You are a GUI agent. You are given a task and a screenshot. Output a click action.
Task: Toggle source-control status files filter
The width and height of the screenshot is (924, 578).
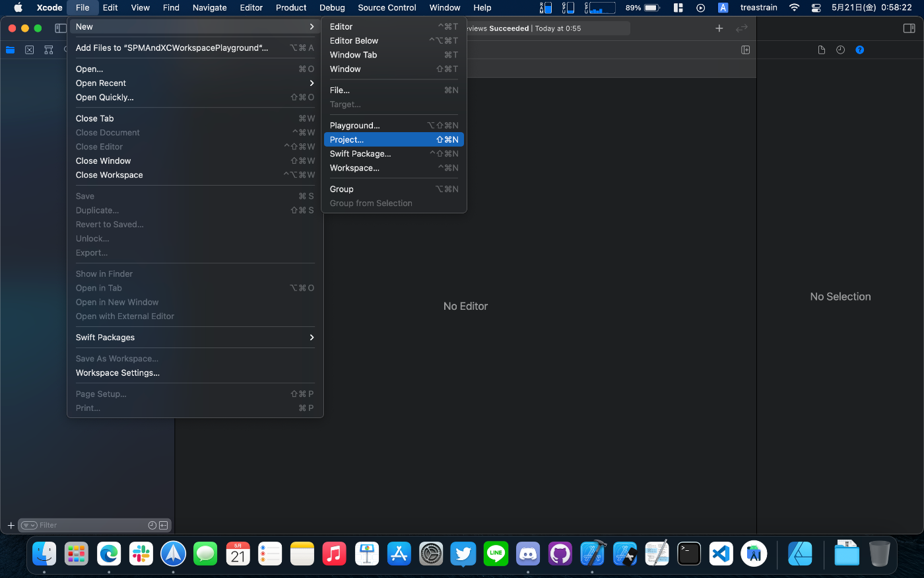(164, 526)
